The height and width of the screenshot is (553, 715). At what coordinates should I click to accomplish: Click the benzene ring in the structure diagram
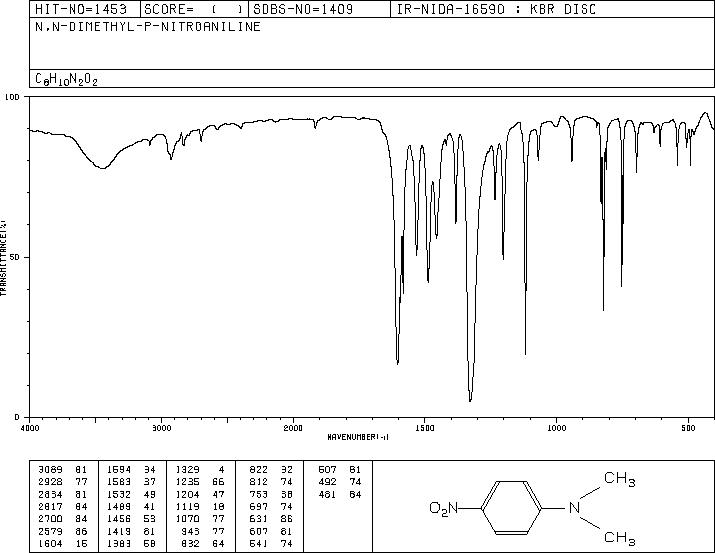click(512, 507)
